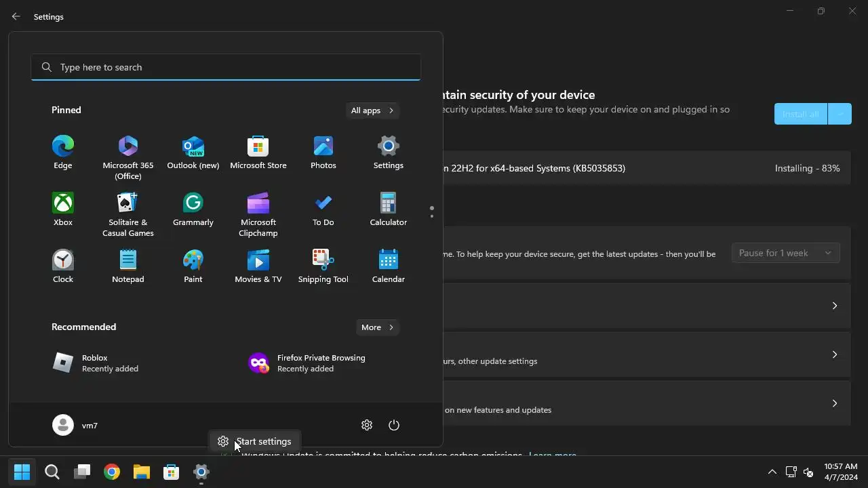Open the Settings row above other update settings
Image resolution: width=868 pixels, height=488 pixels.
[x=647, y=306]
